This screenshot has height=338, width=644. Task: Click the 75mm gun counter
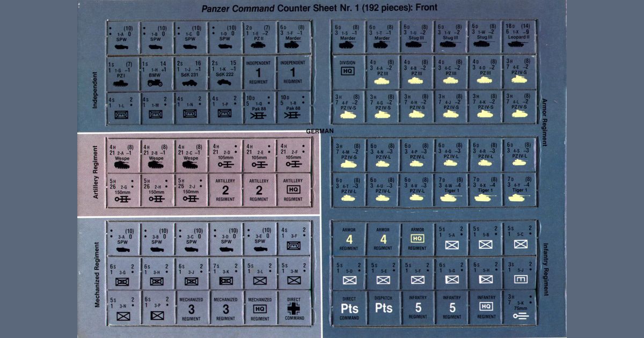click(x=519, y=307)
